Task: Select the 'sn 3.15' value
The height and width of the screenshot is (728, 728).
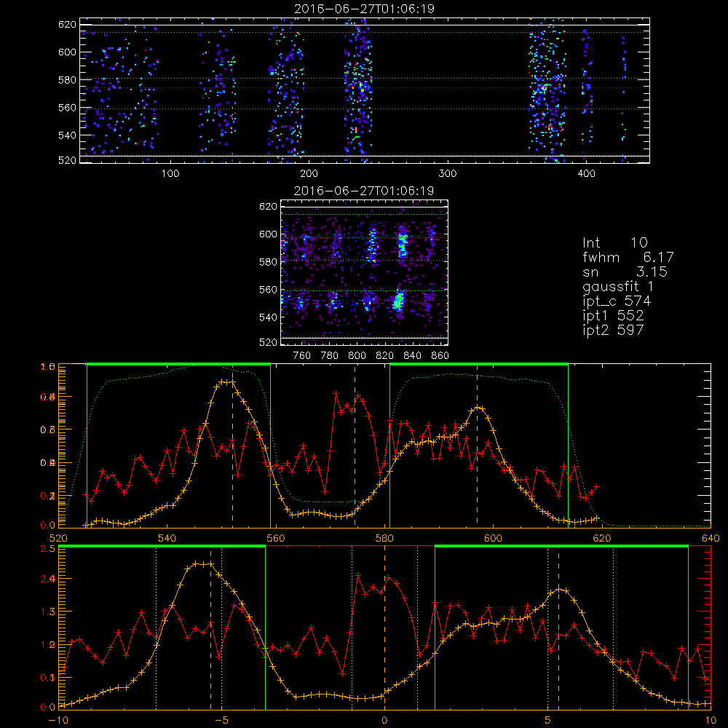Action: pyautogui.click(x=625, y=272)
